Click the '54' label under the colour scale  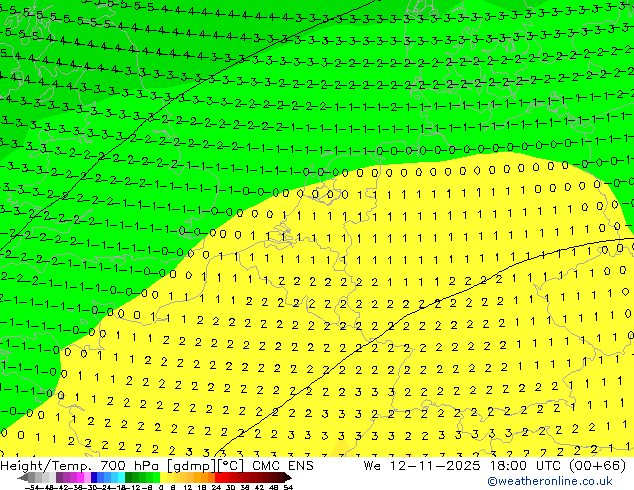288,487
